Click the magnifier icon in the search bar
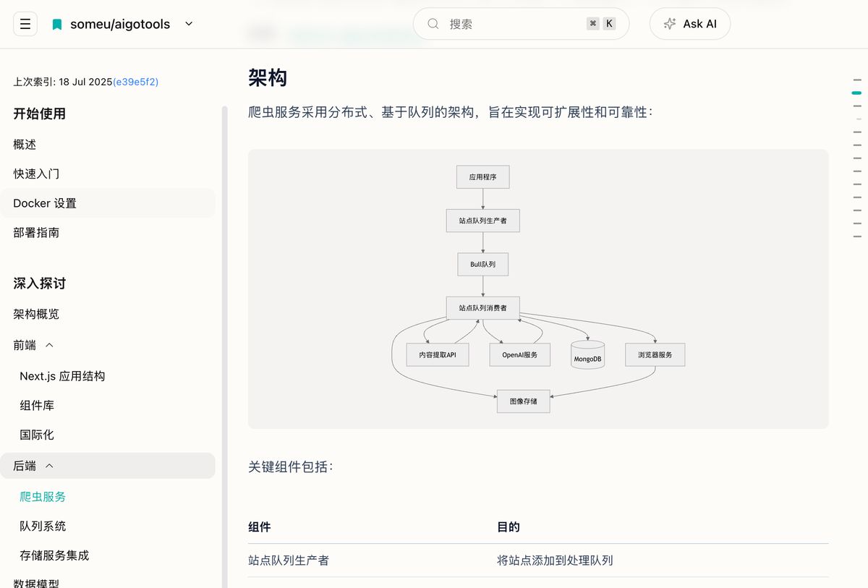 pos(432,23)
